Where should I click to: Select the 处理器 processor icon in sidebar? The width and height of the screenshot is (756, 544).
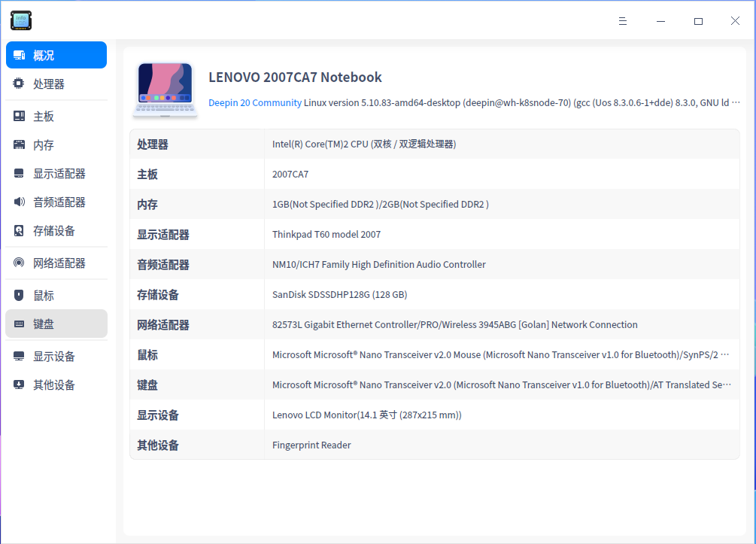click(x=20, y=84)
